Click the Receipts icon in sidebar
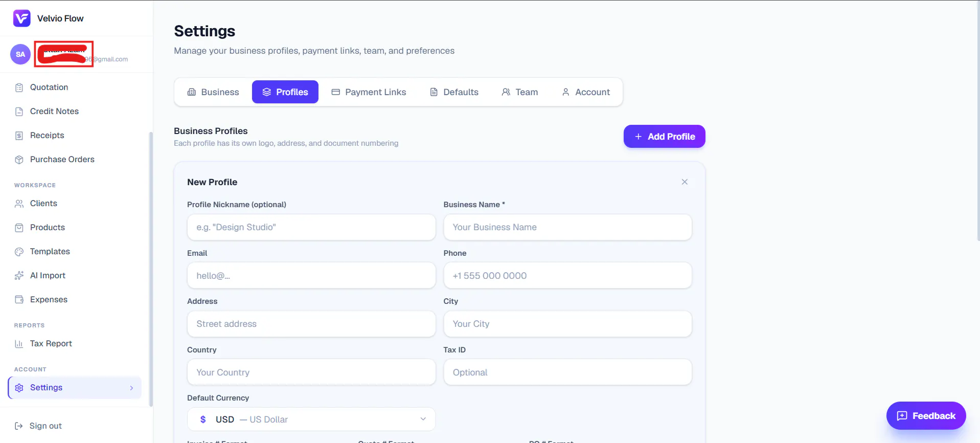The height and width of the screenshot is (443, 980). (x=19, y=136)
